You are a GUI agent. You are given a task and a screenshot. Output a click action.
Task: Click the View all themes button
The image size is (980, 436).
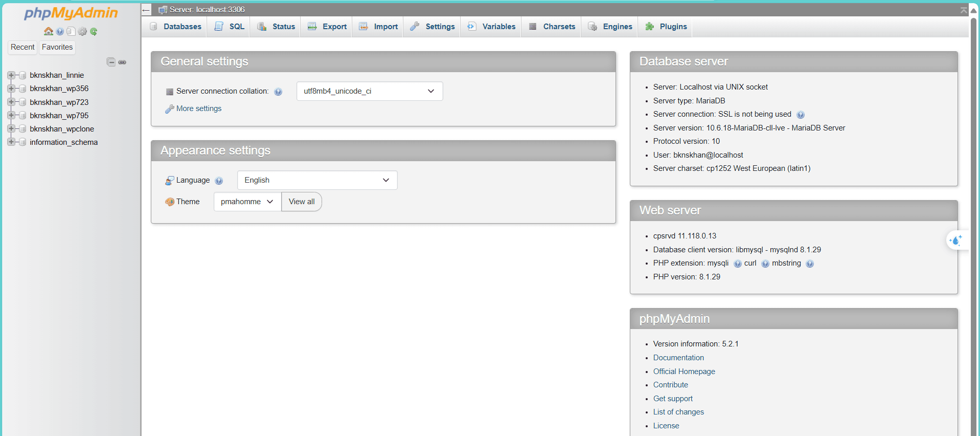tap(302, 202)
